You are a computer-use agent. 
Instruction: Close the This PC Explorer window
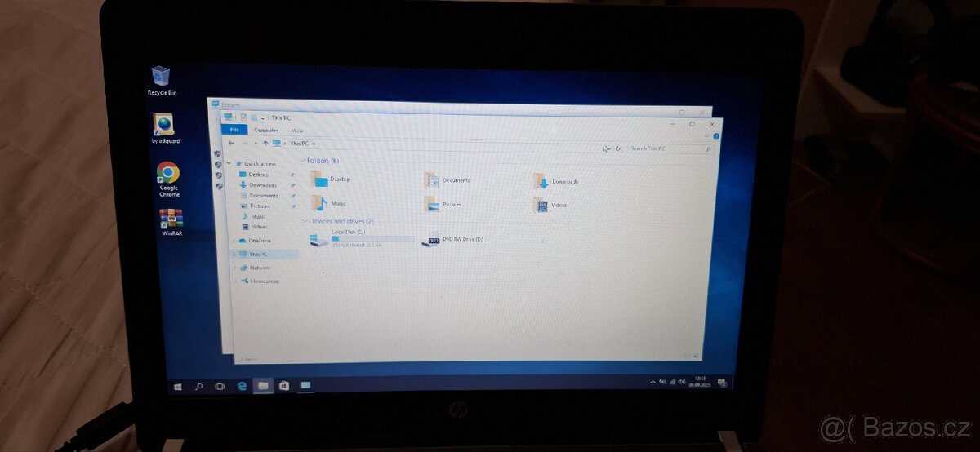point(711,125)
